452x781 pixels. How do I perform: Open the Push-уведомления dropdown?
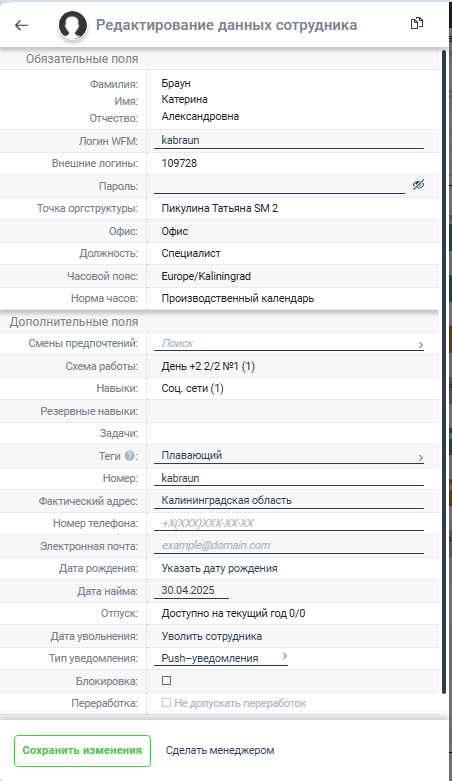(x=221, y=658)
